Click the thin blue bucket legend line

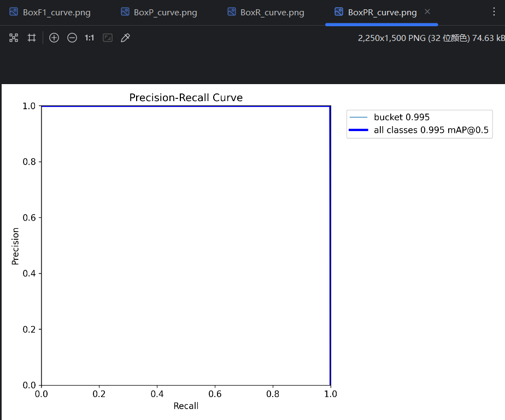click(359, 117)
